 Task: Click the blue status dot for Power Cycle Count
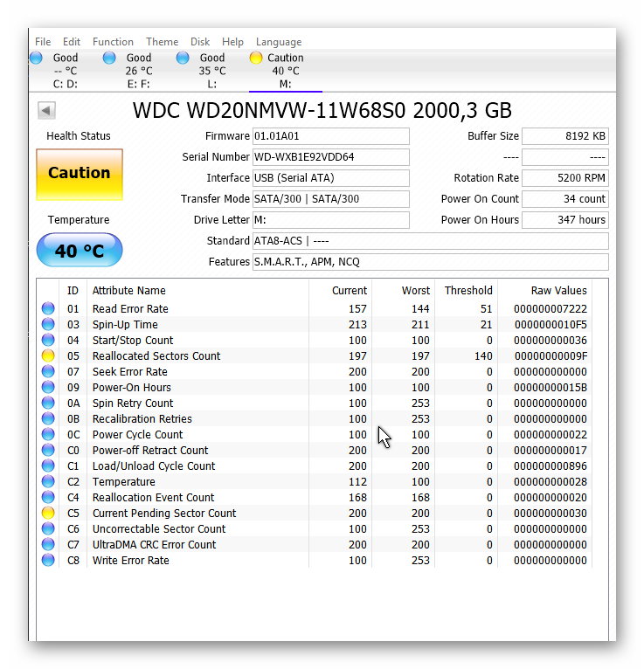click(x=48, y=434)
